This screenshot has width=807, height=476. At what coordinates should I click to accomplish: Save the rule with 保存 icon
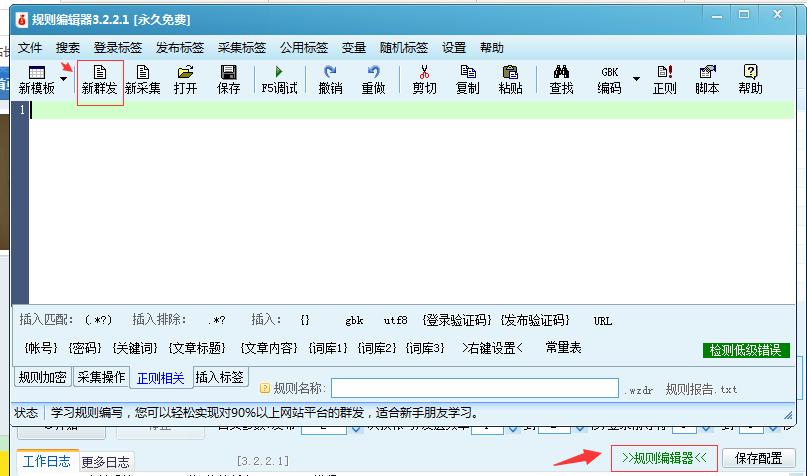point(228,80)
